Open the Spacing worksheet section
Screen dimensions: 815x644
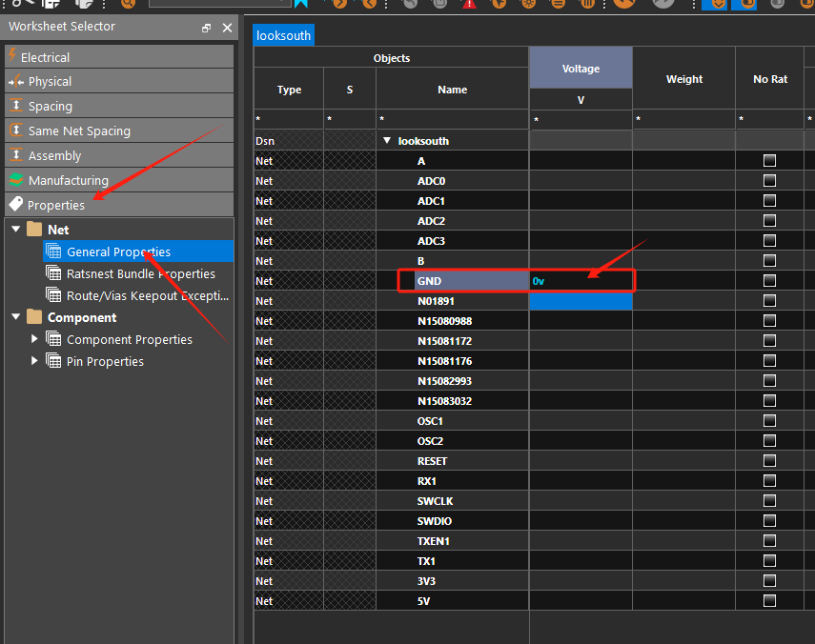[119, 106]
